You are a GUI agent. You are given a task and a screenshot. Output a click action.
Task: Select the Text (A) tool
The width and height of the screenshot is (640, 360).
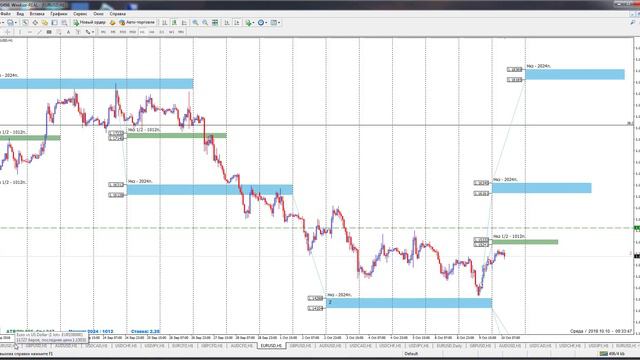tap(68, 32)
